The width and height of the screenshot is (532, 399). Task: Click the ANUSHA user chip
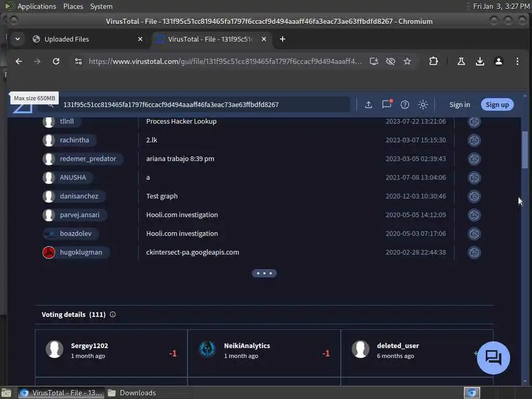(68, 178)
